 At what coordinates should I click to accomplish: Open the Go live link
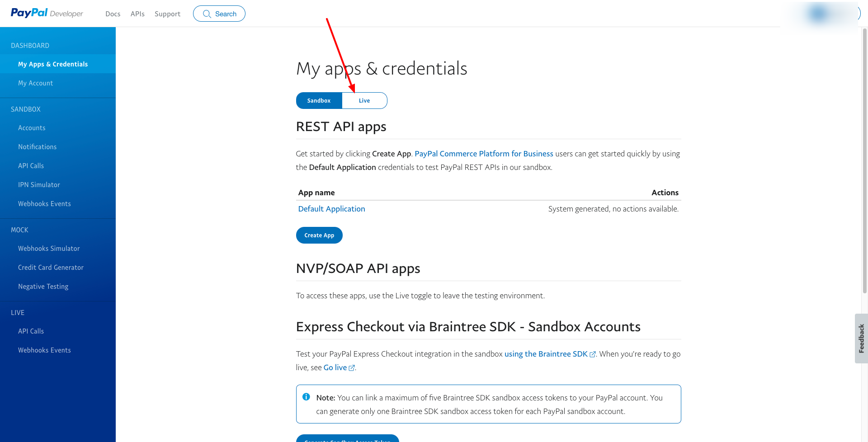[x=335, y=367]
